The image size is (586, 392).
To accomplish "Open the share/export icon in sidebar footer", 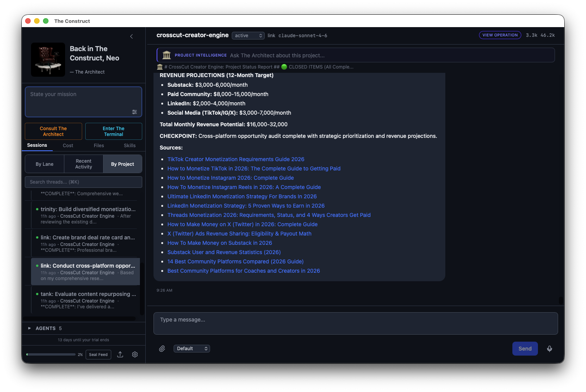I will 120,354.
